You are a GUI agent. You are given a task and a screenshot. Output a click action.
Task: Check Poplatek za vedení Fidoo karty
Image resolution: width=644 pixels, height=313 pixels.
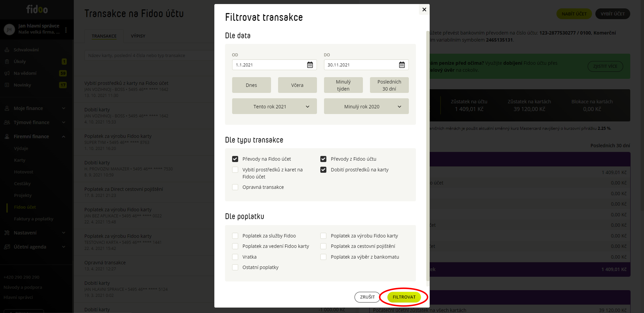click(235, 246)
